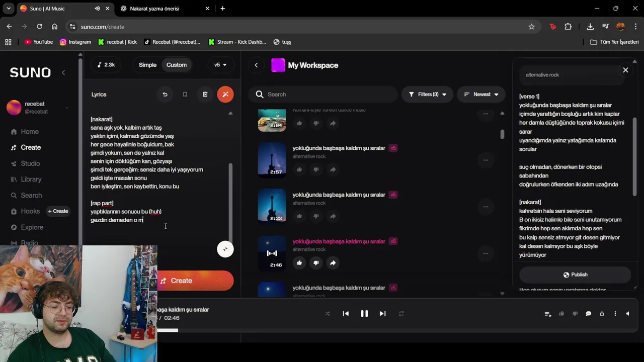Toggle like on the 2:04 song
This screenshot has width=644, height=362.
[x=299, y=123]
